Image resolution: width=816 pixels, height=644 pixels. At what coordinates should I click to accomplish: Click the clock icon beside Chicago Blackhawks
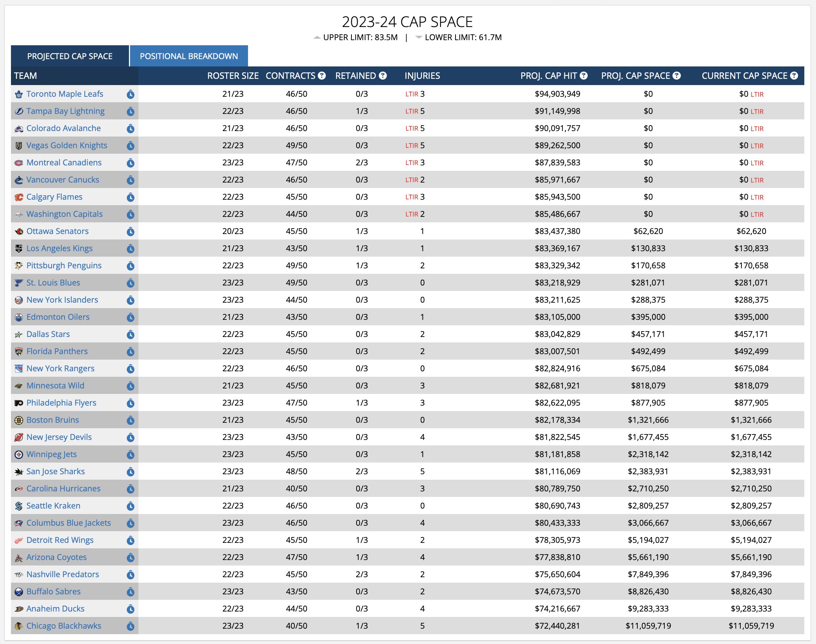pyautogui.click(x=130, y=626)
